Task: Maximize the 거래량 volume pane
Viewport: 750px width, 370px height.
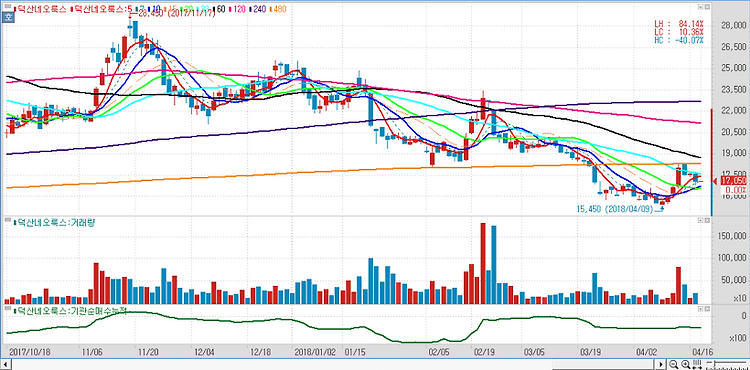Action: click(x=700, y=220)
